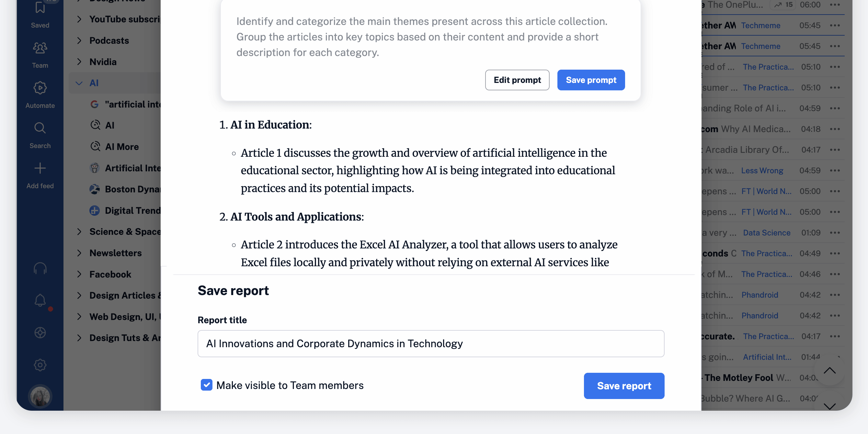Viewport: 868px width, 434px height.
Task: Open the Team section icon
Action: click(40, 48)
